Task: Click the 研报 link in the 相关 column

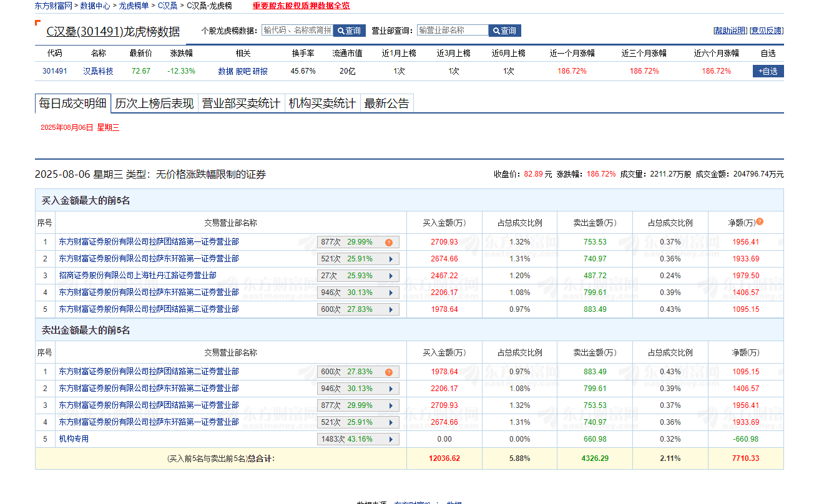Action: pos(260,72)
